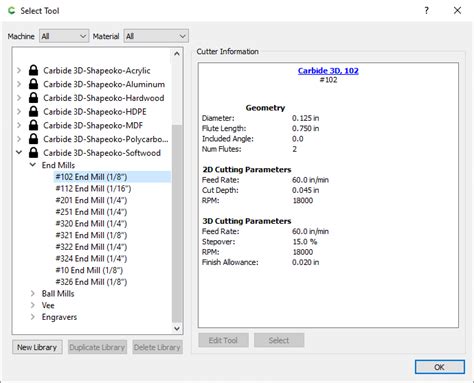Click the Cut Depth value 0.045 in
This screenshot has width=474, height=383.
tap(305, 190)
